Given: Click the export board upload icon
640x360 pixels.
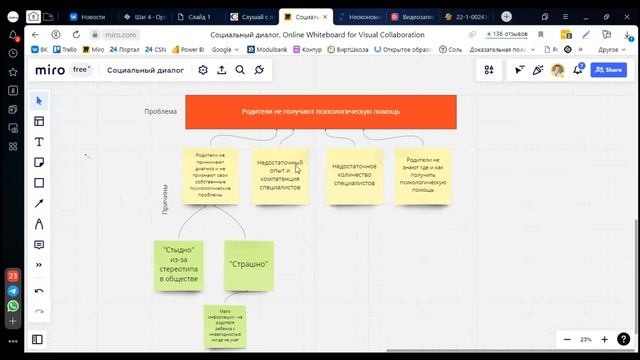Looking at the screenshot, I should (x=222, y=70).
